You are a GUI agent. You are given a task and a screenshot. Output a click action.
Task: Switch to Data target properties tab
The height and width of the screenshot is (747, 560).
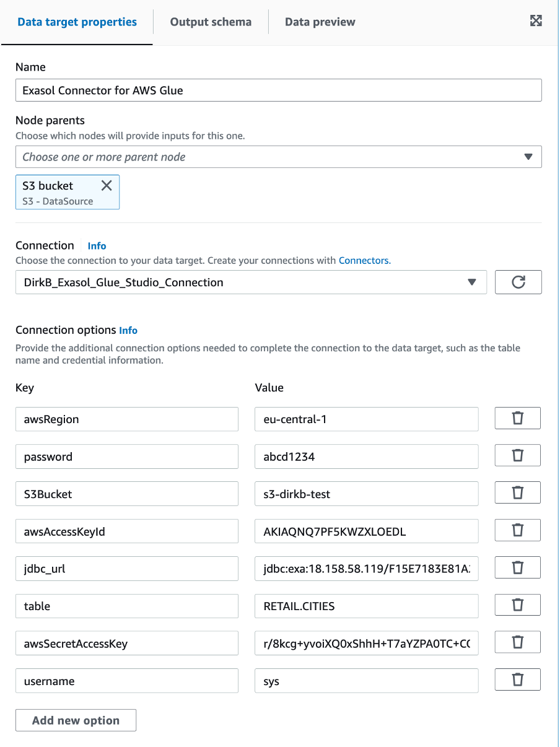coord(77,22)
